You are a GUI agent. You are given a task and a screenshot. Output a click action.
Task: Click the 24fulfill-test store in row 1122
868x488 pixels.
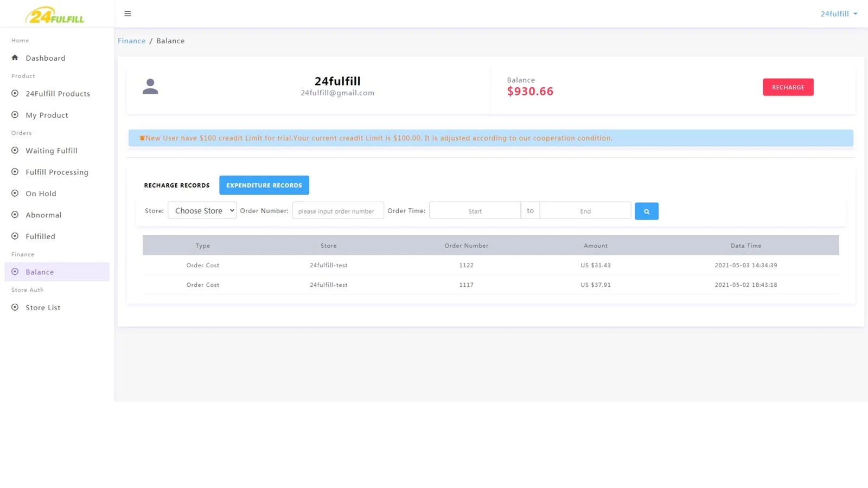tap(329, 265)
